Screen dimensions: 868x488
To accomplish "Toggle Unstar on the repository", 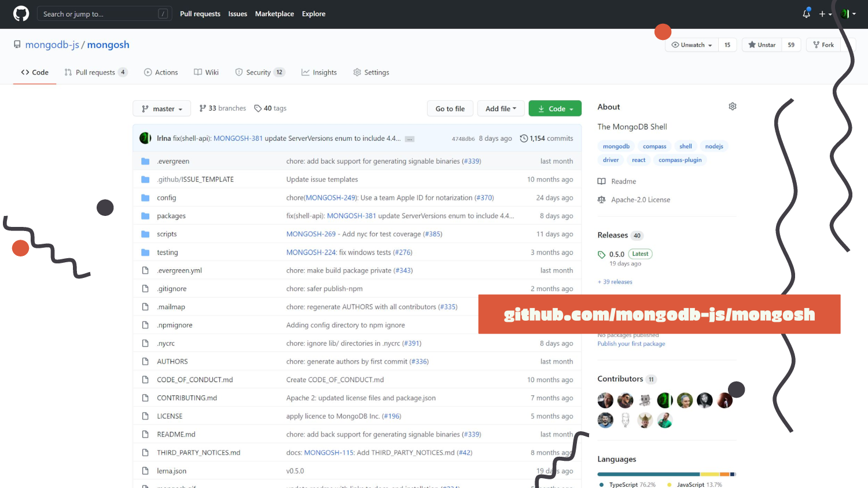I will [762, 45].
